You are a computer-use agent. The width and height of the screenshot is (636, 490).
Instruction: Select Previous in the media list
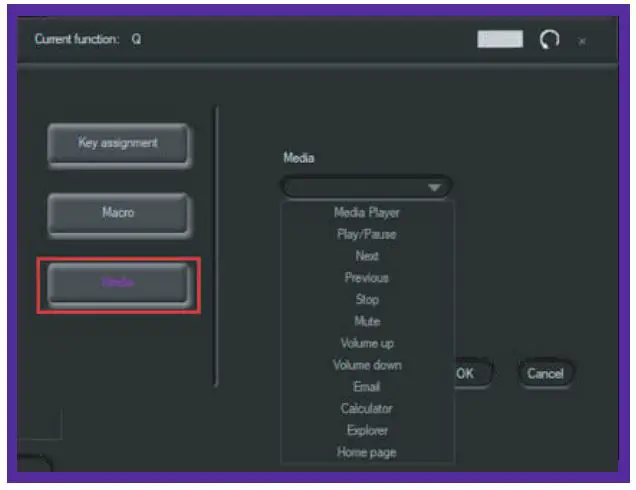click(367, 278)
